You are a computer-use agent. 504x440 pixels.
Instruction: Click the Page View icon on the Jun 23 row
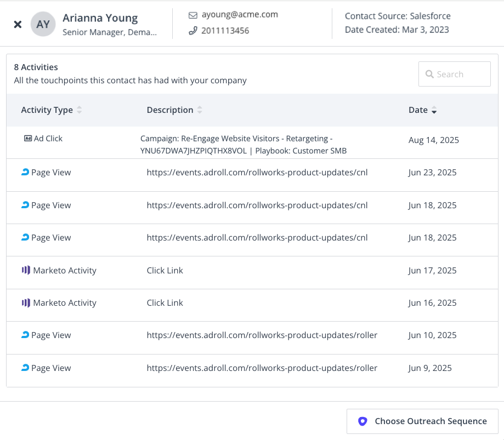25,172
